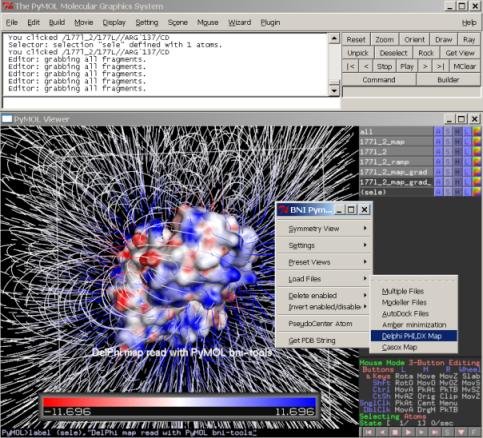Open the Wizard menu
The height and width of the screenshot is (438, 483).
(x=239, y=22)
